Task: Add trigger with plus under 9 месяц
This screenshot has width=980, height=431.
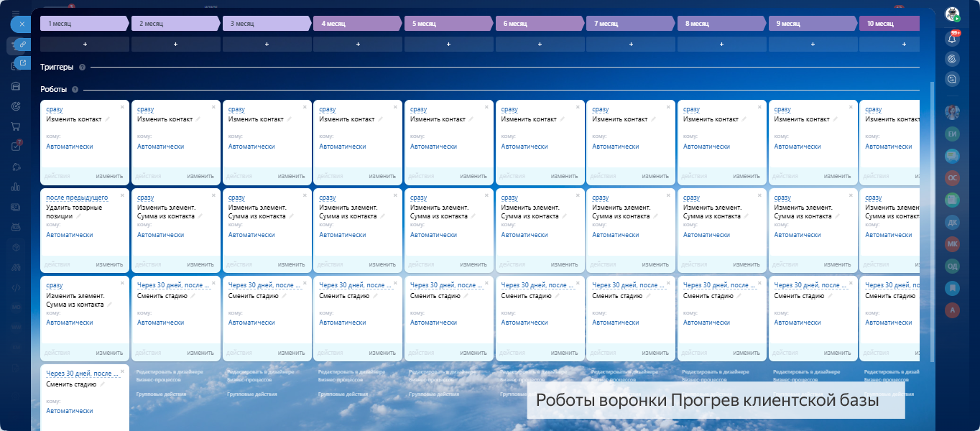Action: pos(813,45)
